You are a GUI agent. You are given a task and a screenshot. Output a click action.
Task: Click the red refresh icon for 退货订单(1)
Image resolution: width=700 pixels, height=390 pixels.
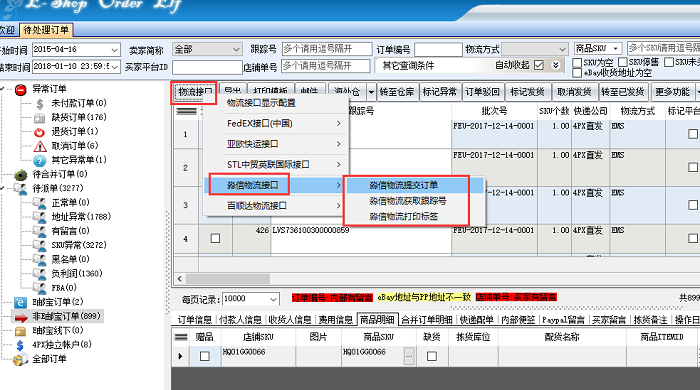click(40, 132)
